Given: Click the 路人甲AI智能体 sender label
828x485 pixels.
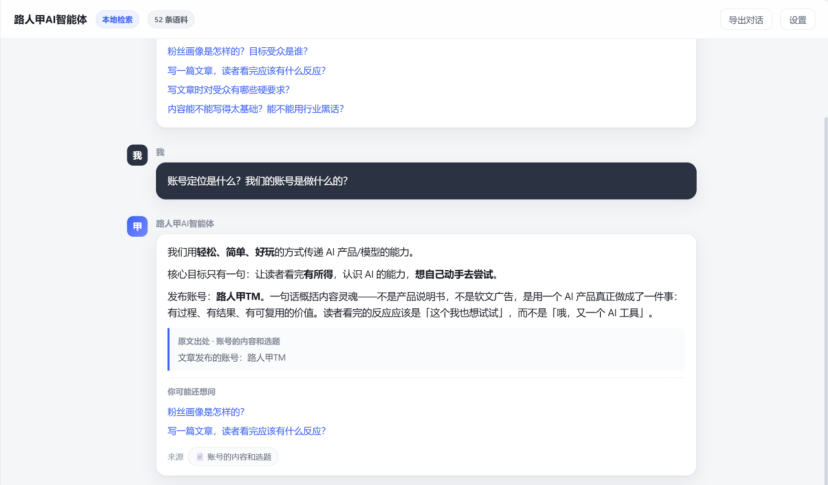Looking at the screenshot, I should [185, 223].
